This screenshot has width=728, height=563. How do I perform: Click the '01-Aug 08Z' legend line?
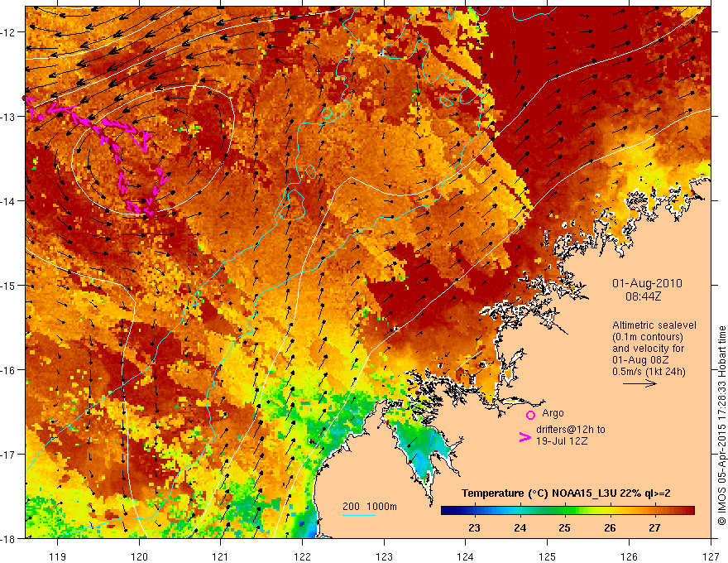click(640, 360)
